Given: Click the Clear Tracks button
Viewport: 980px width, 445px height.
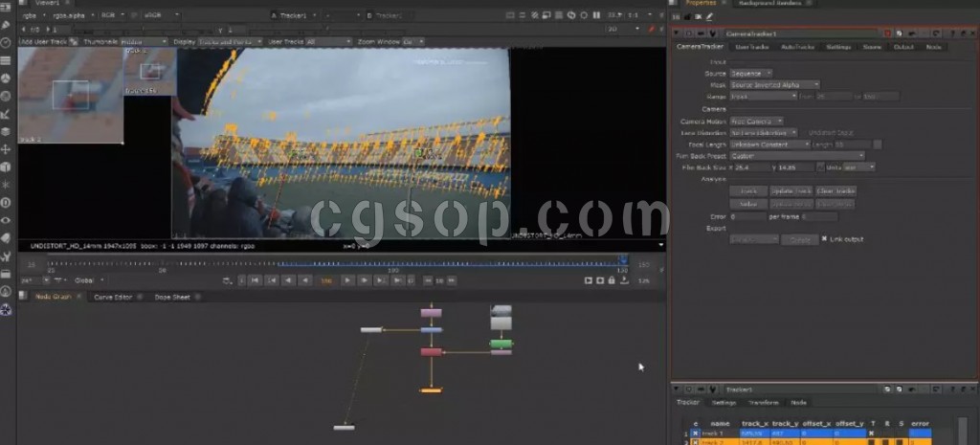Looking at the screenshot, I should click(x=835, y=191).
